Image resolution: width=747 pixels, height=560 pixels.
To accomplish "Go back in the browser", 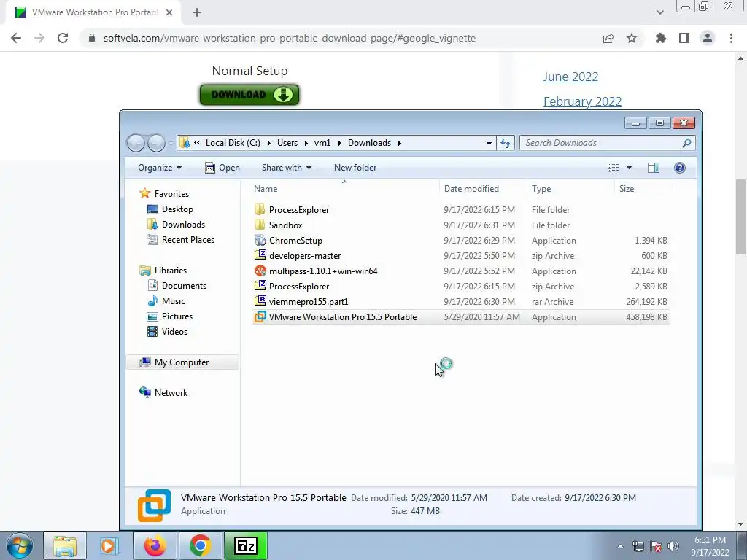I will [16, 38].
